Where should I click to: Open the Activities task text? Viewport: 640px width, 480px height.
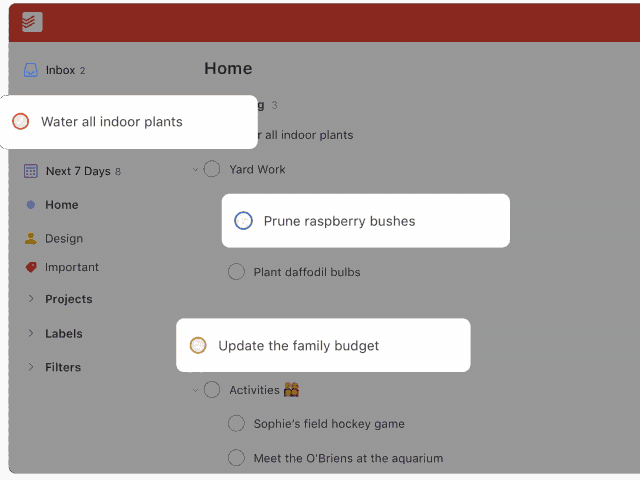[x=254, y=390]
